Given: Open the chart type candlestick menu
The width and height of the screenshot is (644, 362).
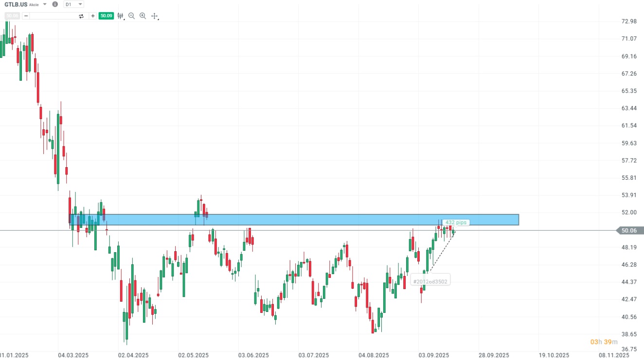Looking at the screenshot, I should click(x=120, y=16).
